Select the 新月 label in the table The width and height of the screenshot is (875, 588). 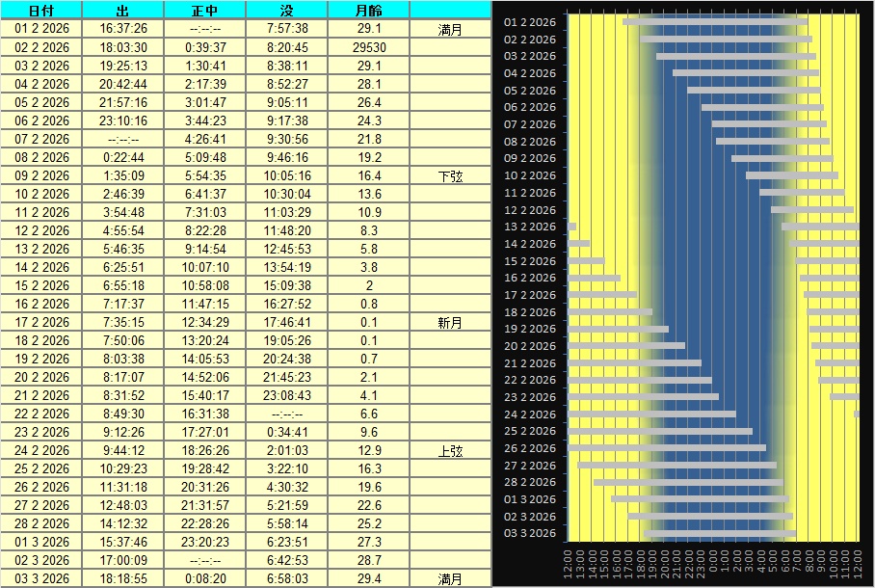[450, 323]
